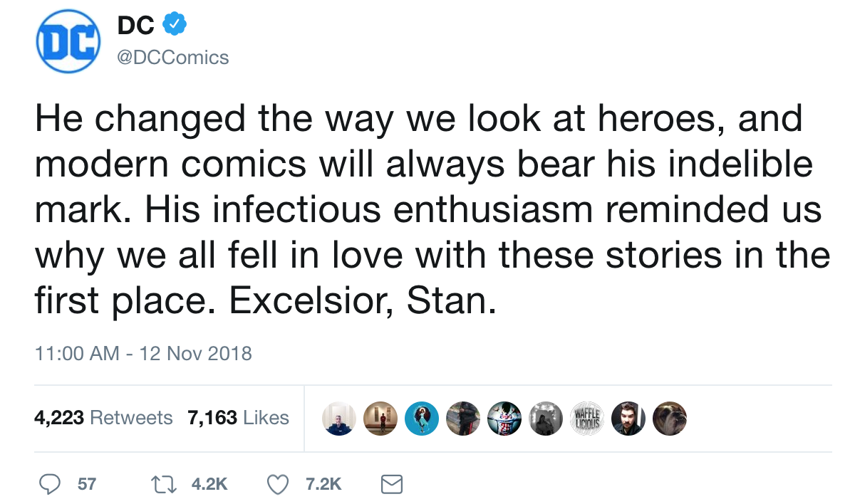The height and width of the screenshot is (504, 855).
Task: Open the bulldog liker avatar
Action: [670, 418]
